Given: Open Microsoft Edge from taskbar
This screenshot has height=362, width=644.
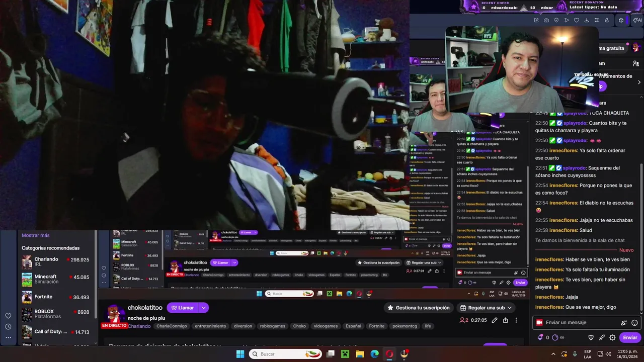Looking at the screenshot, I should [x=375, y=354].
